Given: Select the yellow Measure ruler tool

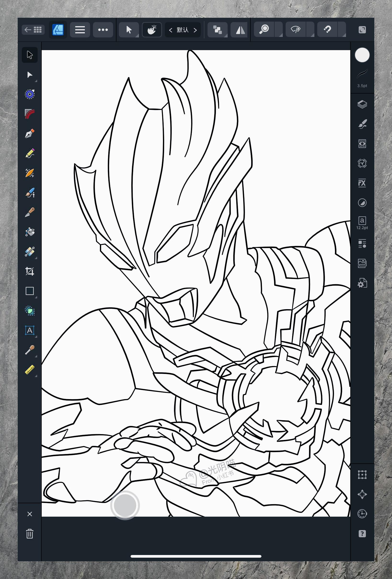Looking at the screenshot, I should [x=30, y=370].
